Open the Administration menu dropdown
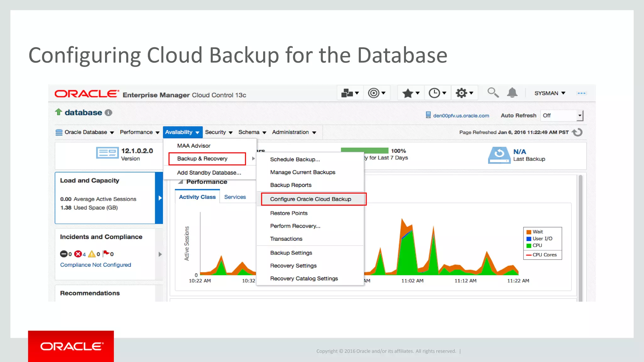Screen dimensions: 644x362 [x=294, y=132]
